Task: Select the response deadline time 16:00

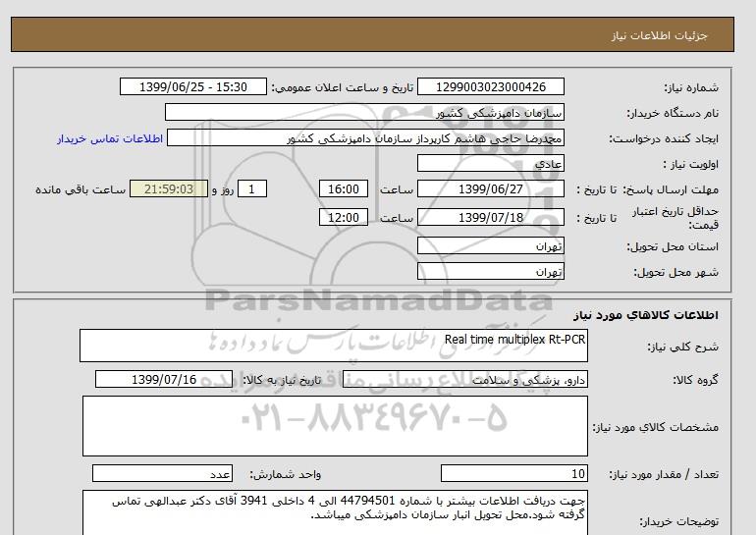Action: [x=344, y=188]
